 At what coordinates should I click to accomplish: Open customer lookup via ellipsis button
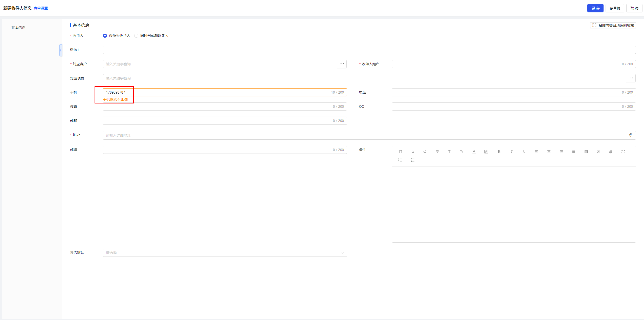(x=342, y=64)
